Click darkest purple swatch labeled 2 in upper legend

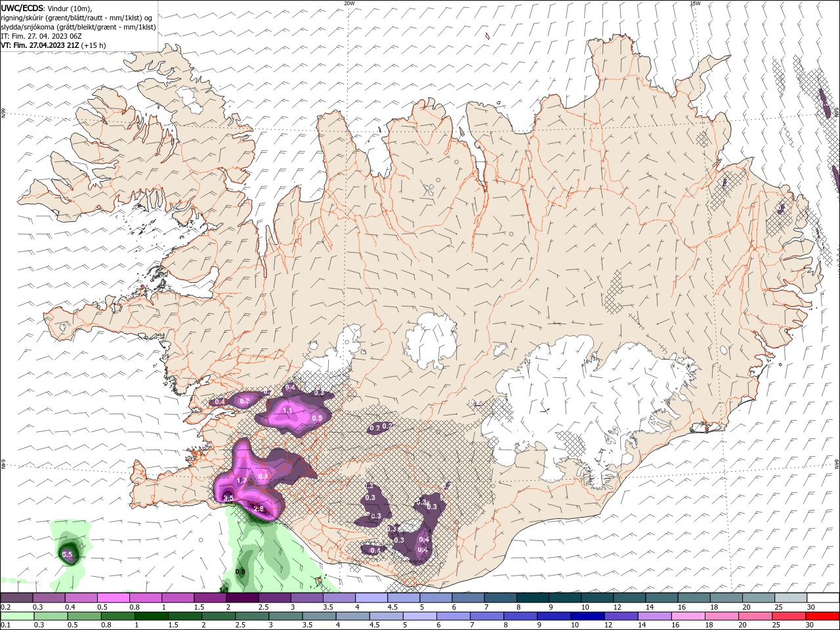click(x=242, y=597)
